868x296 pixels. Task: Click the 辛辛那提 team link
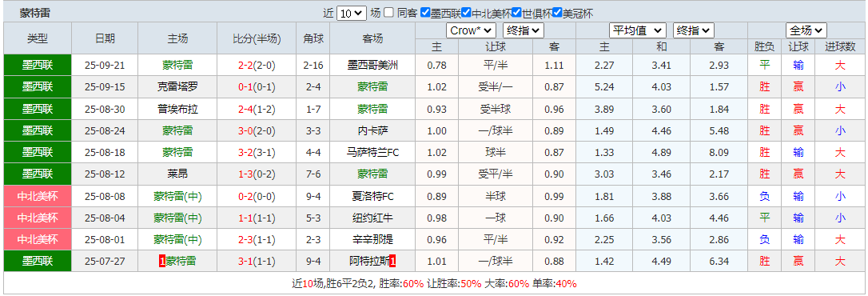(372, 239)
